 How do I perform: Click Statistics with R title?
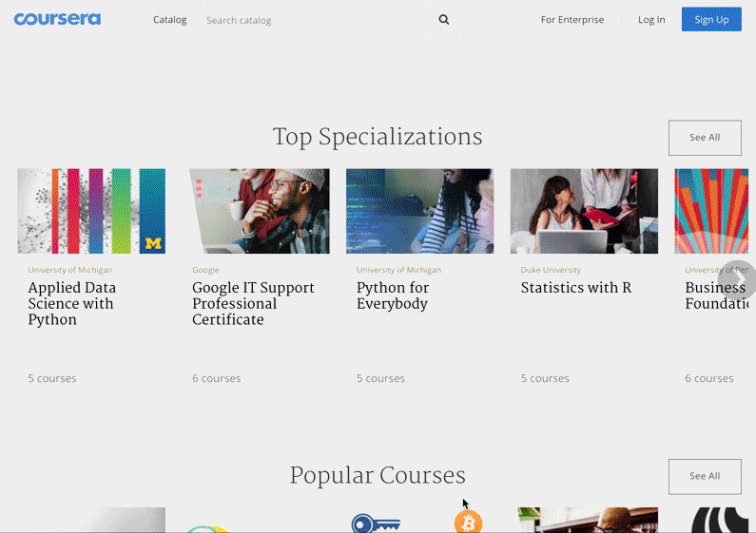pos(575,288)
